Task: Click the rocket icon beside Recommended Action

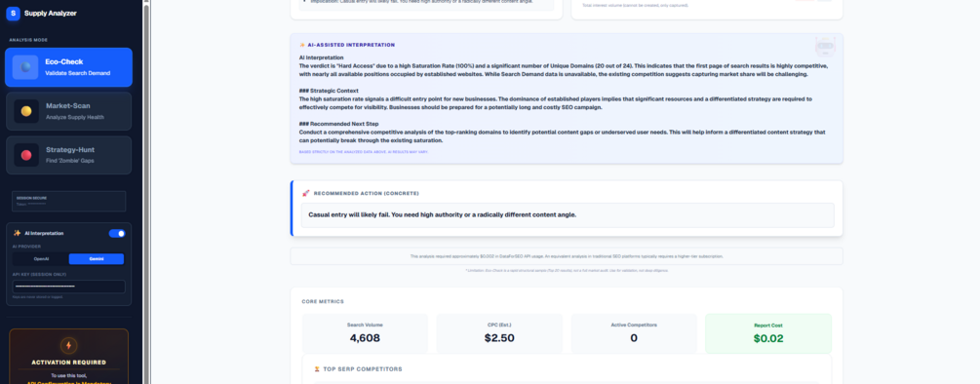Action: tap(305, 193)
